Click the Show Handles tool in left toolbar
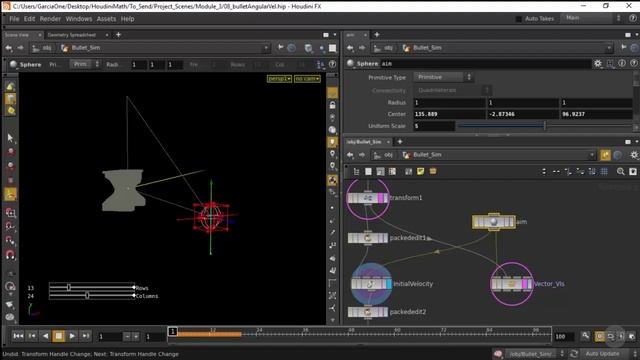 (x=10, y=194)
